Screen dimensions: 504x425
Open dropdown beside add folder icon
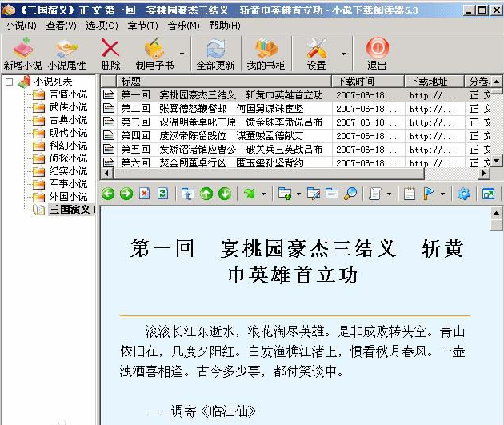pos(298,194)
